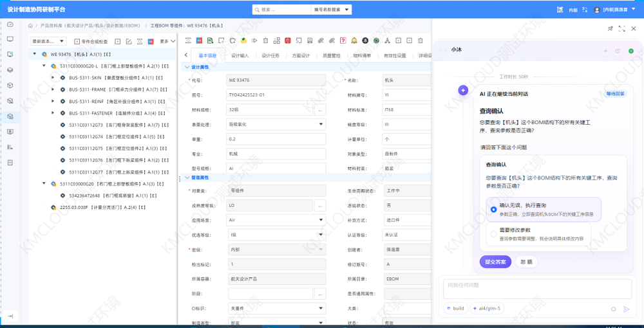Screen dimensions: 644x328
Task: Select the 2255.03.038F 计量分流活门 tree row
Action: pyautogui.click(x=102, y=208)
